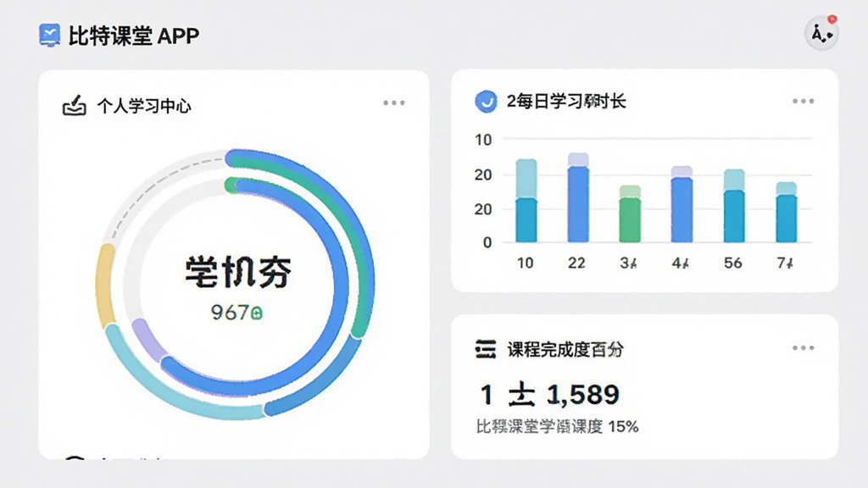Click the 1,589 value in completion card
868x488 pixels.
tap(582, 395)
